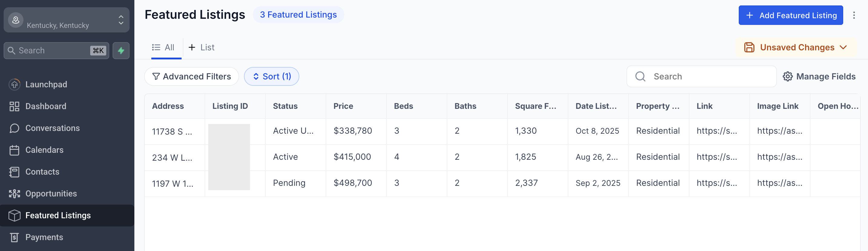The width and height of the screenshot is (868, 251).
Task: Open the first listing's Link URL
Action: coord(716,131)
